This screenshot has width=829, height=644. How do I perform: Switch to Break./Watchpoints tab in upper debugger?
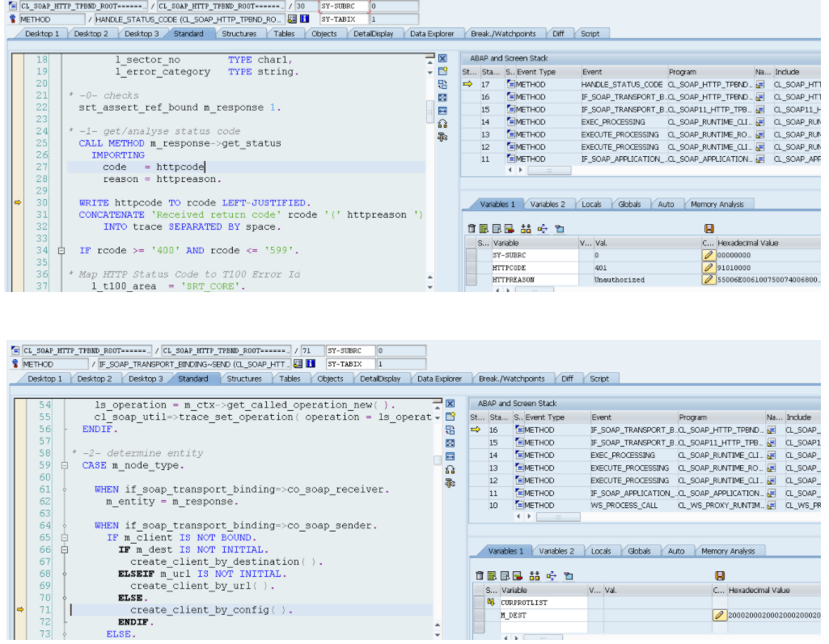point(503,34)
